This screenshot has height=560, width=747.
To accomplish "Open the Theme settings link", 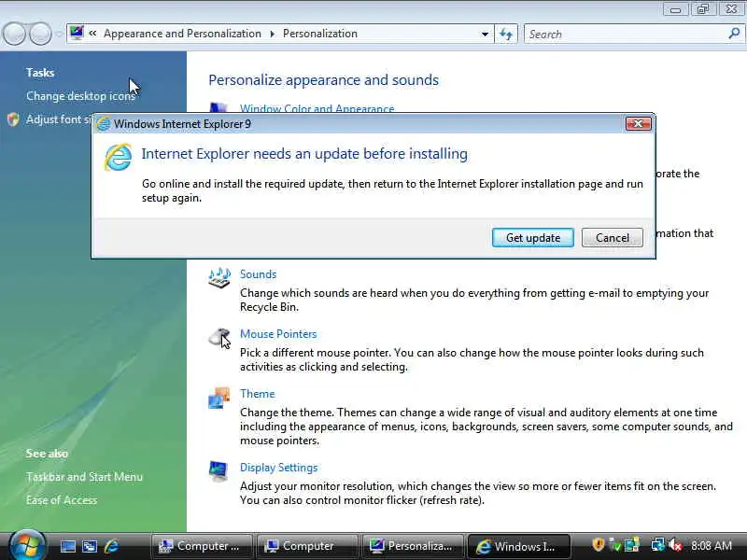I will click(258, 394).
